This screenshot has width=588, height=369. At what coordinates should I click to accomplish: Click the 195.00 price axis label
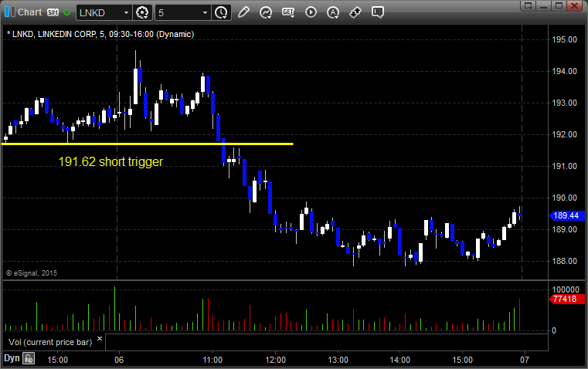tap(564, 39)
